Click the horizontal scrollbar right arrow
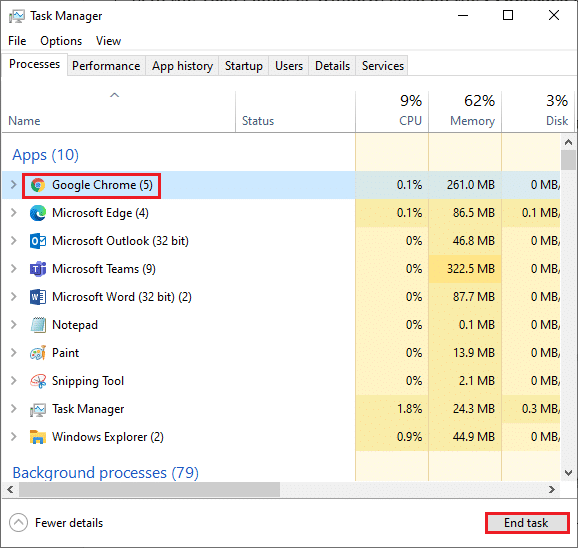This screenshot has width=578, height=548. click(x=552, y=489)
